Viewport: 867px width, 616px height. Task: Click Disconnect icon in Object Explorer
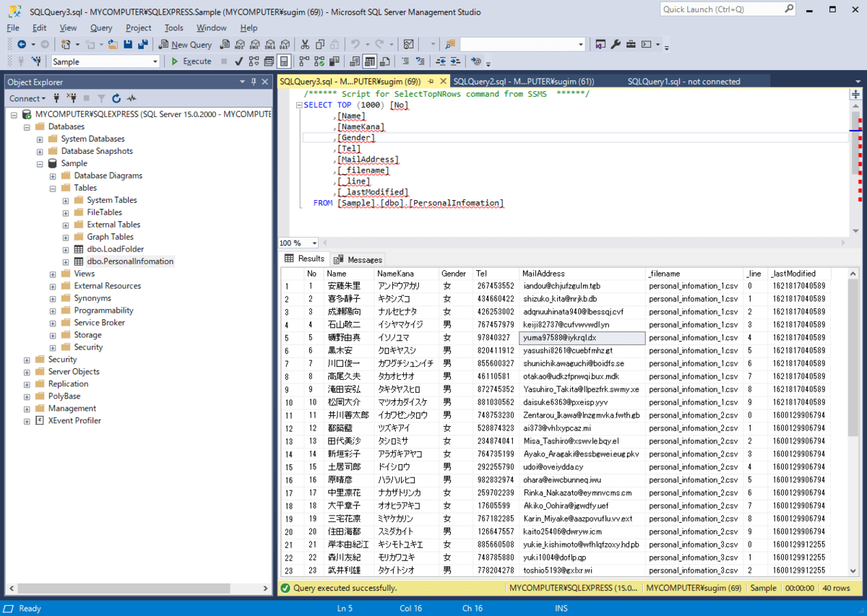[x=72, y=98]
